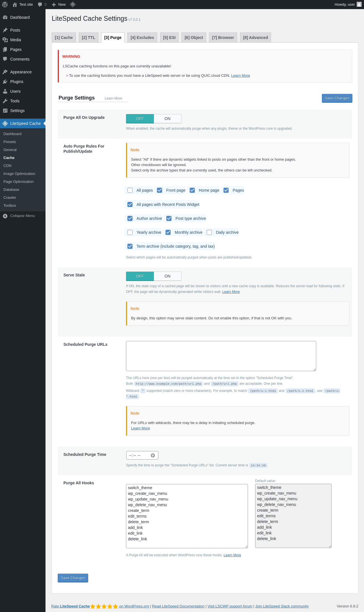Click the WordPress logo icon in admin bar
The height and width of the screenshot is (612, 364).
coord(5,5)
